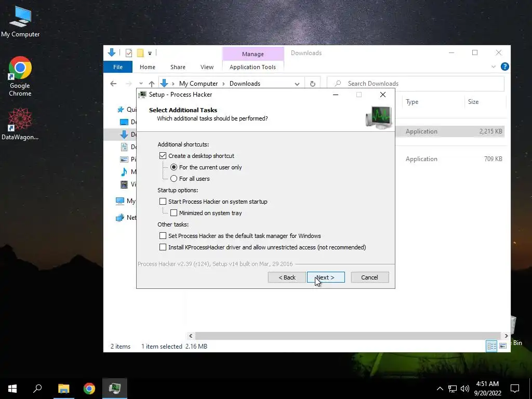
Task: Open Google Chrome desktop shortcut
Action: pyautogui.click(x=20, y=77)
